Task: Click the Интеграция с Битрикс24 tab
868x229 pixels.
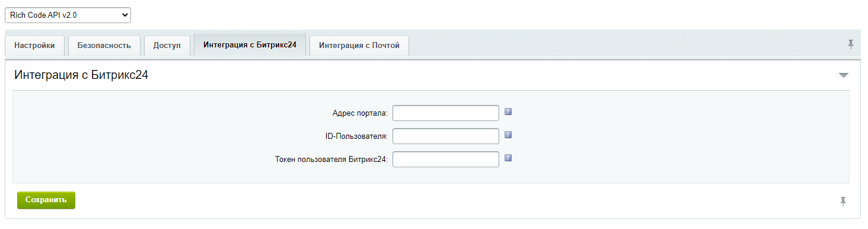Action: pos(250,44)
